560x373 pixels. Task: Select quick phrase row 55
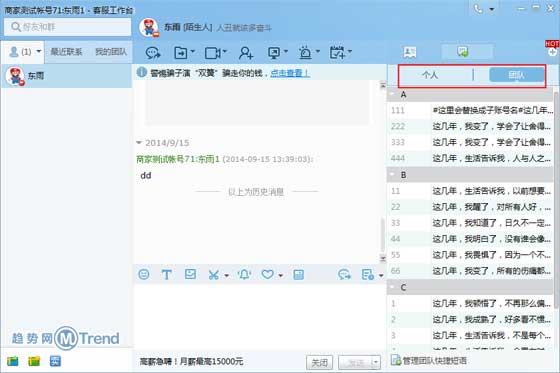470,255
